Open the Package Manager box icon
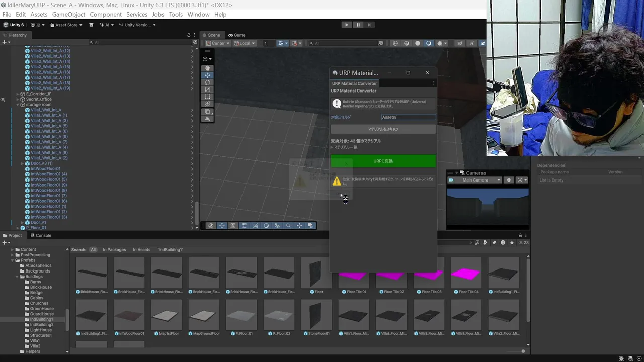 [x=91, y=25]
